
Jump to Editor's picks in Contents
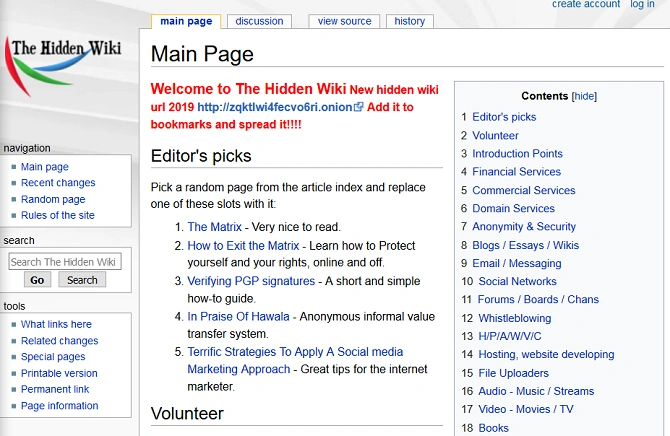(504, 117)
